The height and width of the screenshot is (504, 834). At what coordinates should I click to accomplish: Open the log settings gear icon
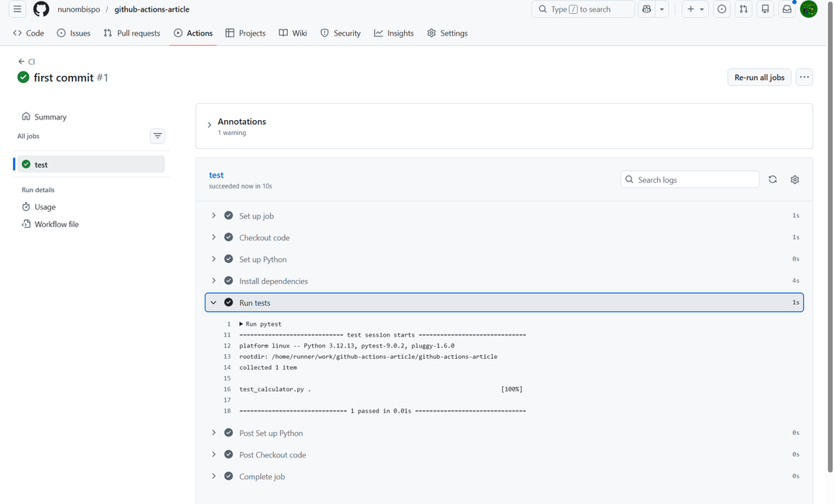(x=794, y=179)
